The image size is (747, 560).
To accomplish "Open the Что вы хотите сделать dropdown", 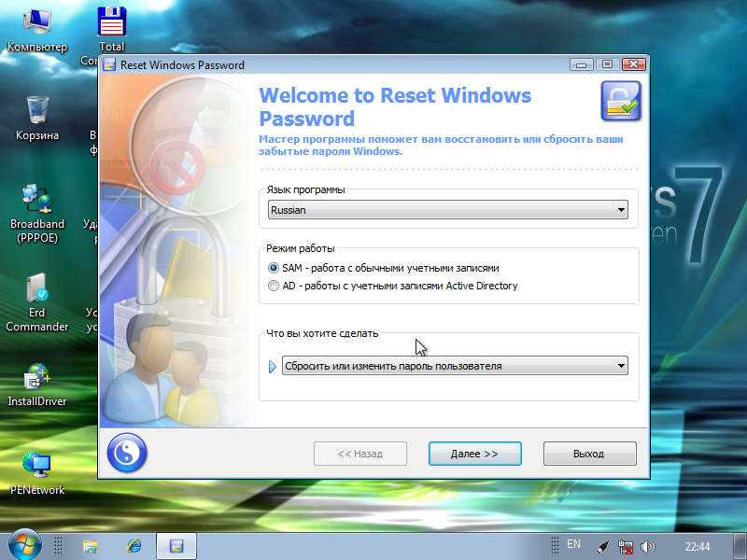I will pos(455,366).
